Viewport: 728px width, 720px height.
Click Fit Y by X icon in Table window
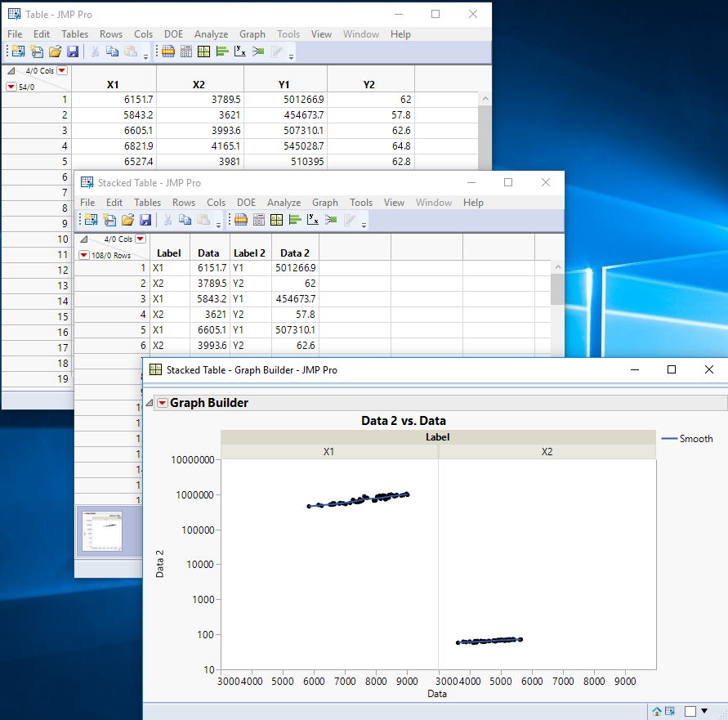(x=240, y=51)
